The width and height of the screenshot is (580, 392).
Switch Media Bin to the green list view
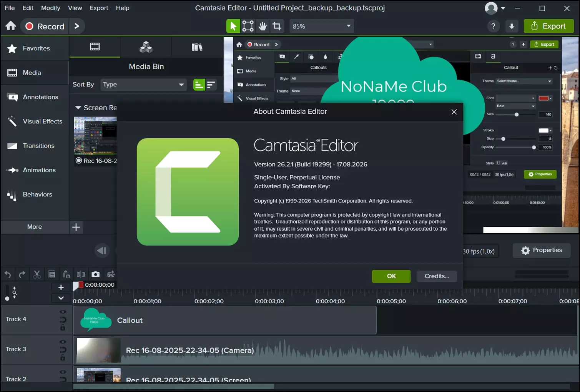199,85
